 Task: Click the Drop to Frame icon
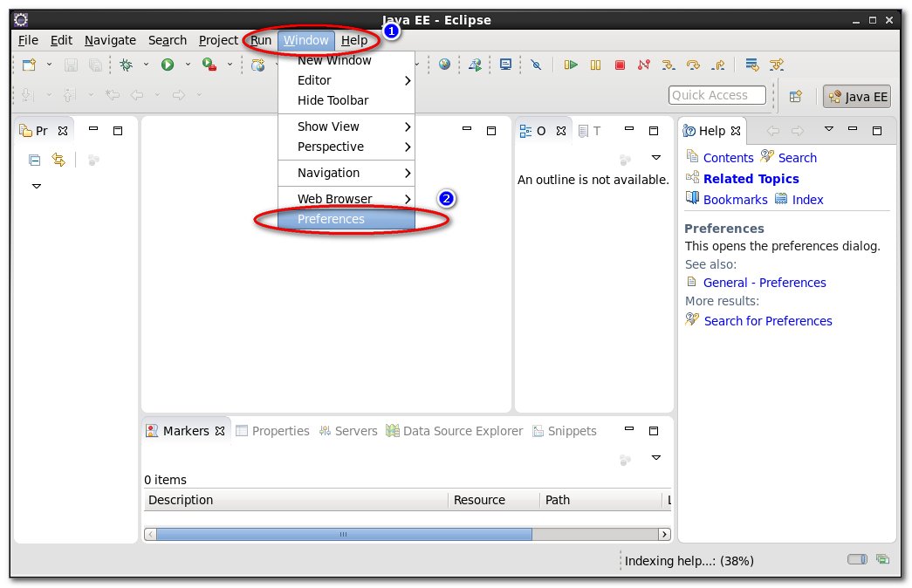[752, 65]
